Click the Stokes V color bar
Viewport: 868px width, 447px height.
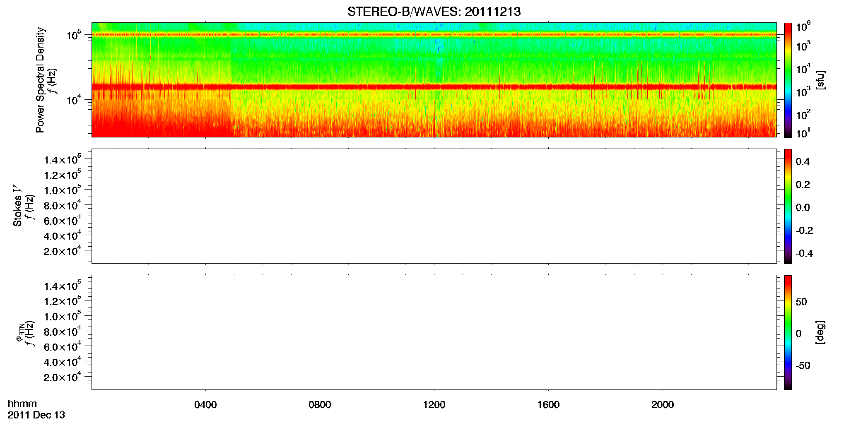click(788, 206)
